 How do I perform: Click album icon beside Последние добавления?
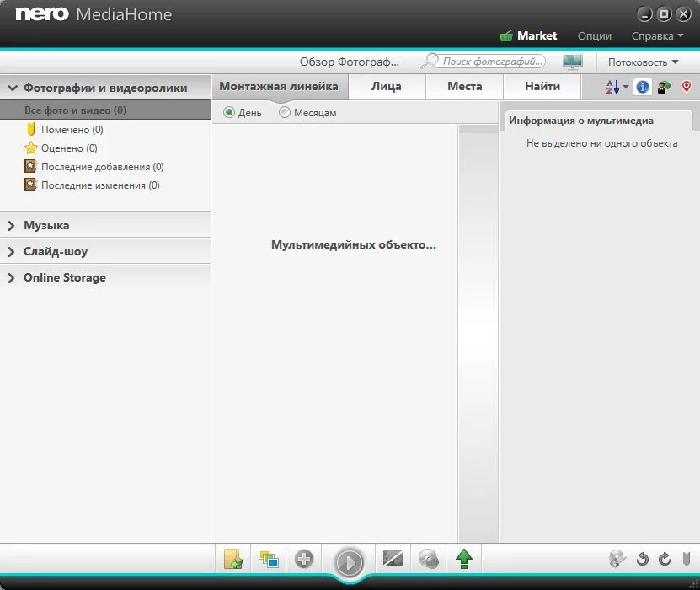(30, 167)
